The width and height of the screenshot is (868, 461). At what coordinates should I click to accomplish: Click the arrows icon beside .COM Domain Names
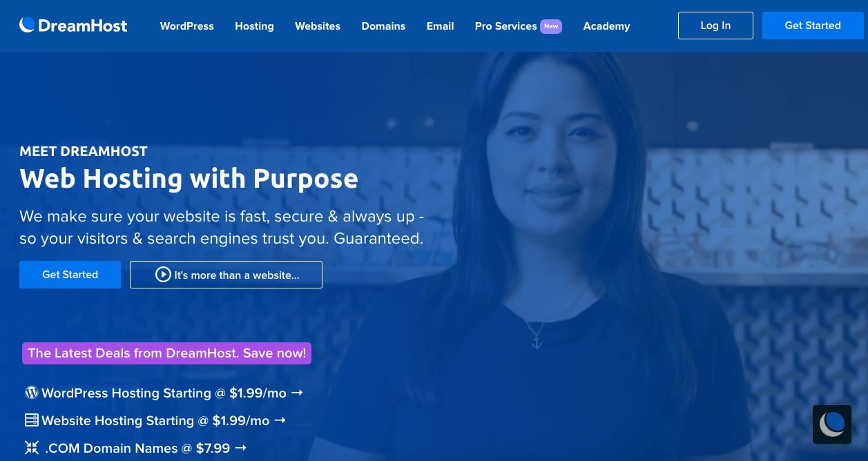pyautogui.click(x=32, y=448)
